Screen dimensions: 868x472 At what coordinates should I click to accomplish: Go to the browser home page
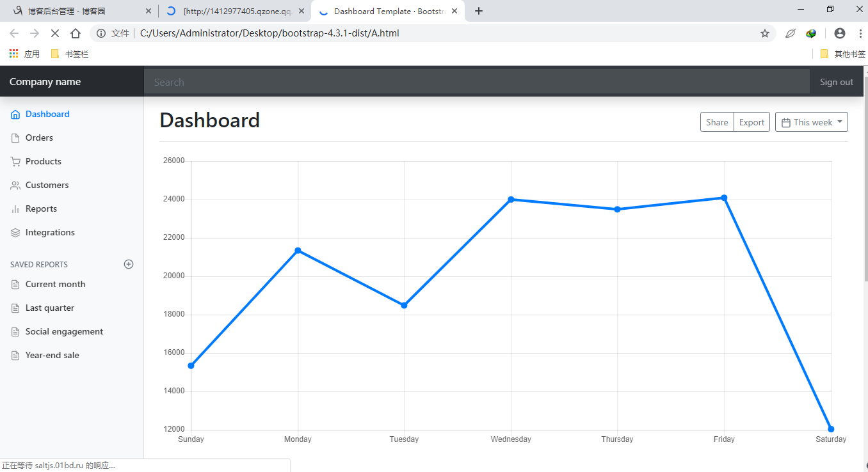click(76, 33)
